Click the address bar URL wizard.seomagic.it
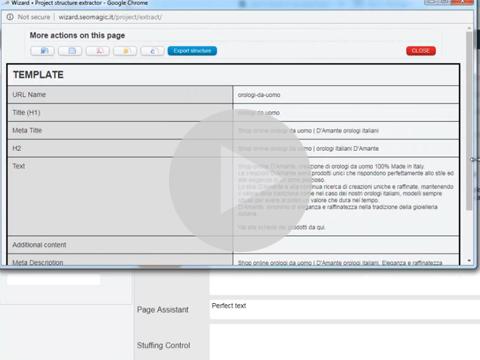Image resolution: width=480 pixels, height=360 pixels. tap(110, 17)
